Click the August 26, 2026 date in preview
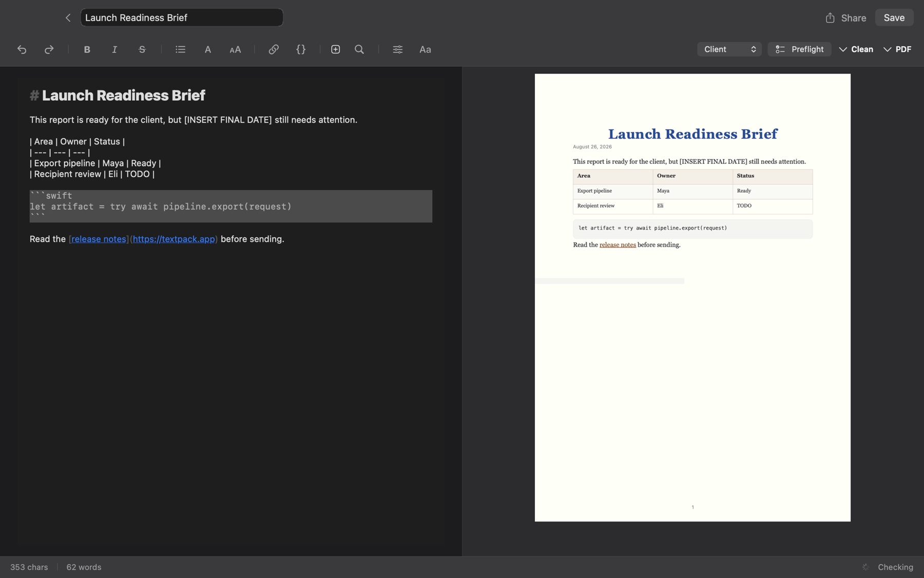The image size is (924, 578). pos(592,147)
